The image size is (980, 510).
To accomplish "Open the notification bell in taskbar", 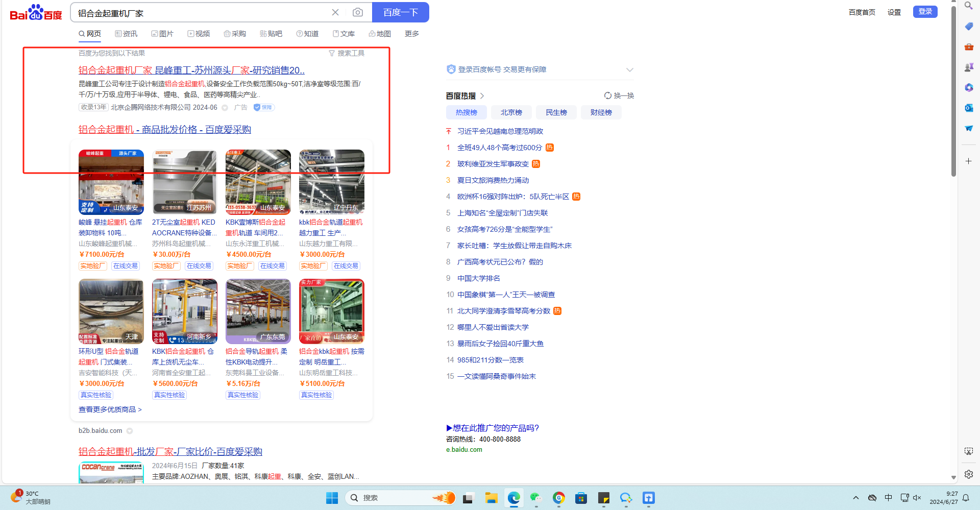I will (966, 498).
